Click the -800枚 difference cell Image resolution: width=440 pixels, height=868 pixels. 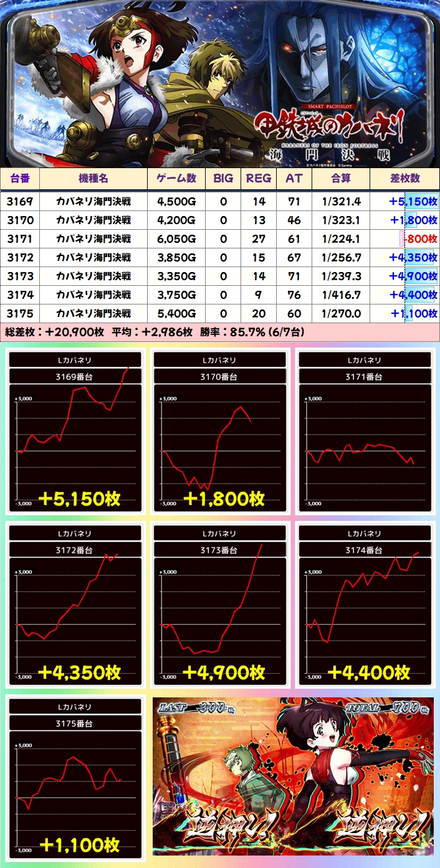(x=404, y=238)
